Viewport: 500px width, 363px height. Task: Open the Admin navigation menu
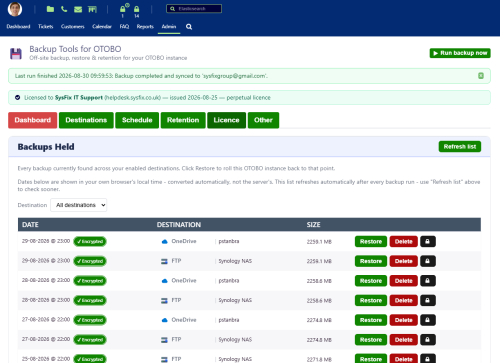click(169, 27)
